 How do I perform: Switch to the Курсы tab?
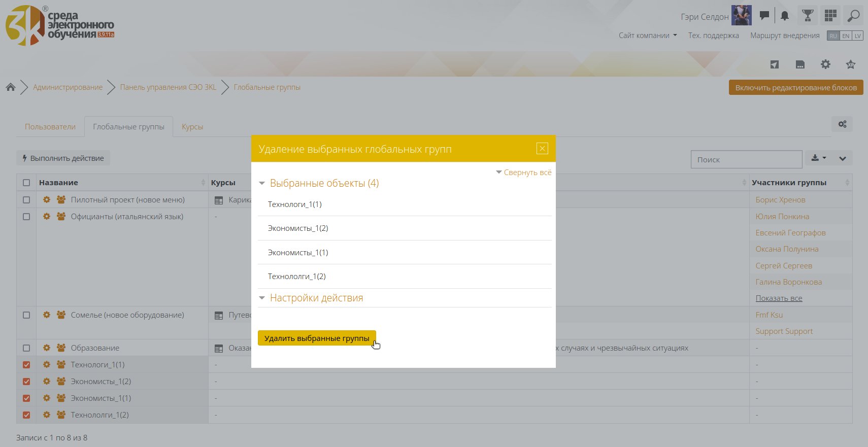192,127
